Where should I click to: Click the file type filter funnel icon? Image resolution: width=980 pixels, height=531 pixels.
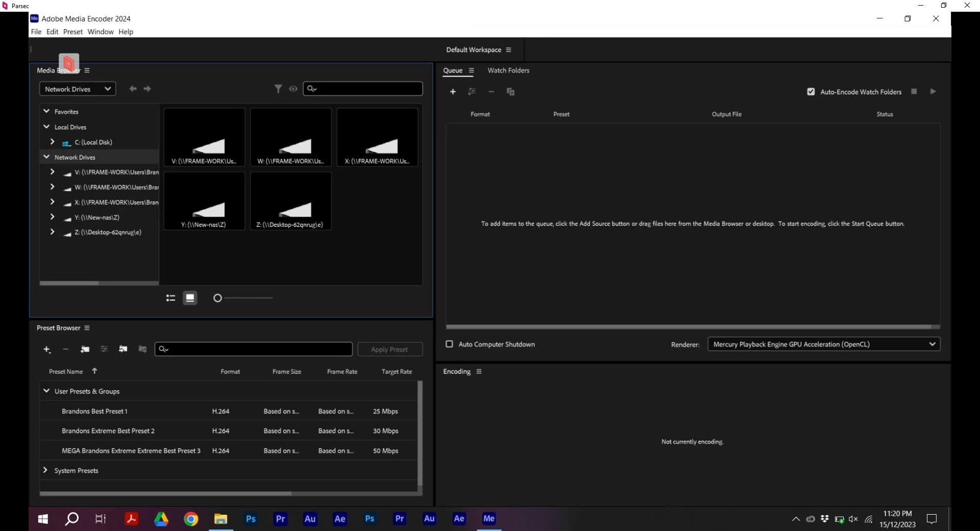tap(278, 89)
